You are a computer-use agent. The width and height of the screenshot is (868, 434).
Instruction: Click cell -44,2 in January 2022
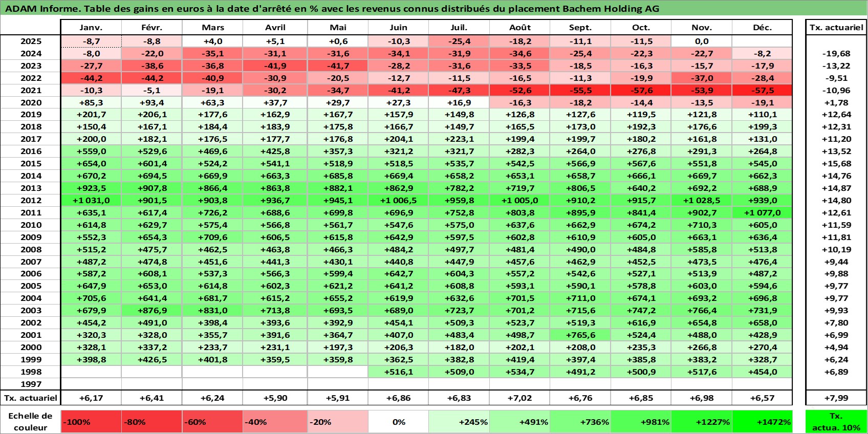click(91, 78)
